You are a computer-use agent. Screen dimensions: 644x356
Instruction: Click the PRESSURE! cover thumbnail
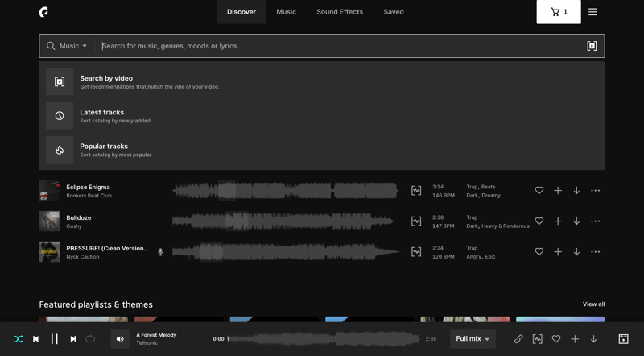tap(49, 252)
